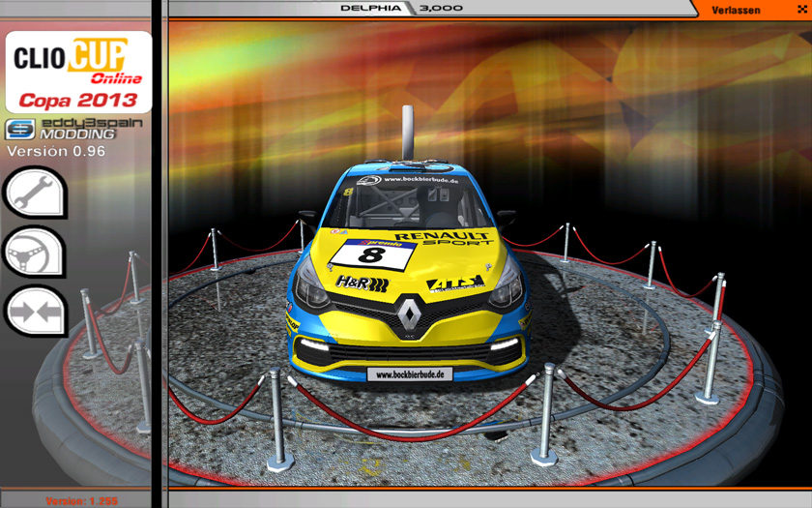Click the steering wheel controls icon

pos(34,253)
